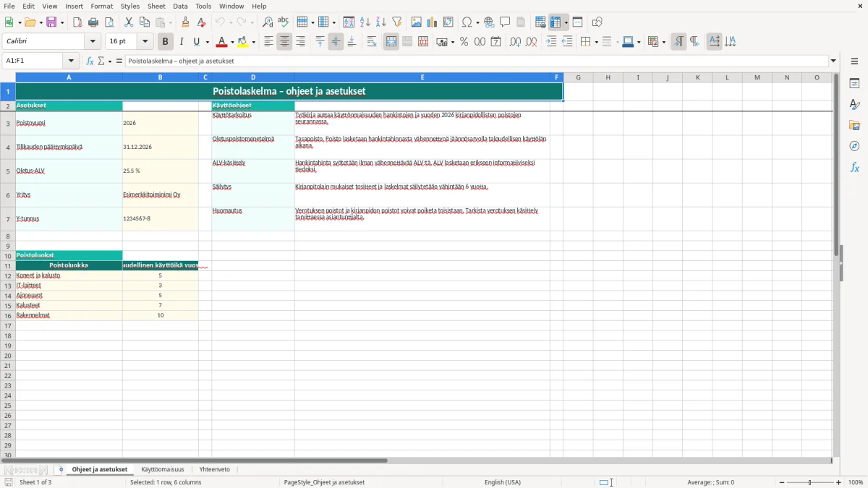Screen dimensions: 868x488
Task: Toggle Wrap Text button
Action: tap(372, 42)
